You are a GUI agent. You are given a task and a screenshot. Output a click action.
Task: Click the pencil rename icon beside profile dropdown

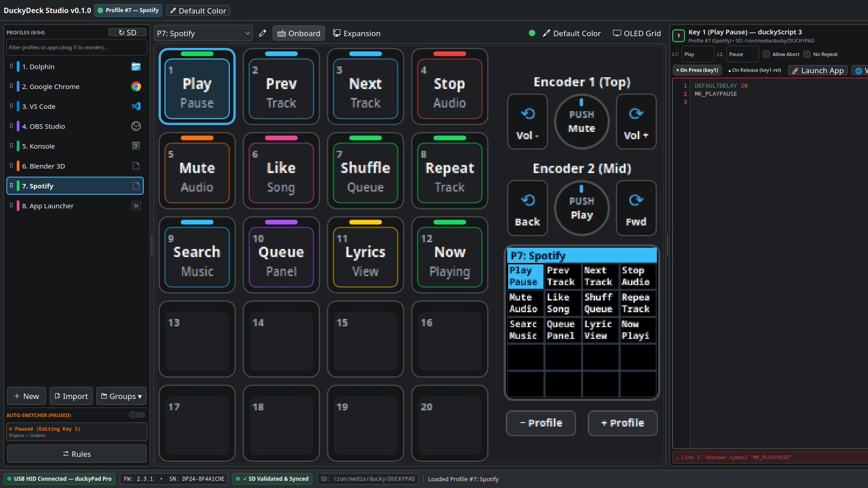pos(262,33)
